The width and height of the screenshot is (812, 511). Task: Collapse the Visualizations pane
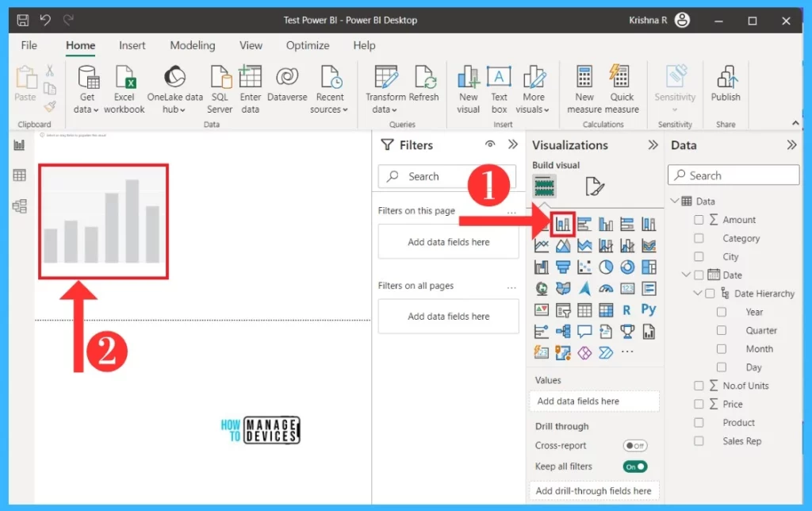(653, 145)
